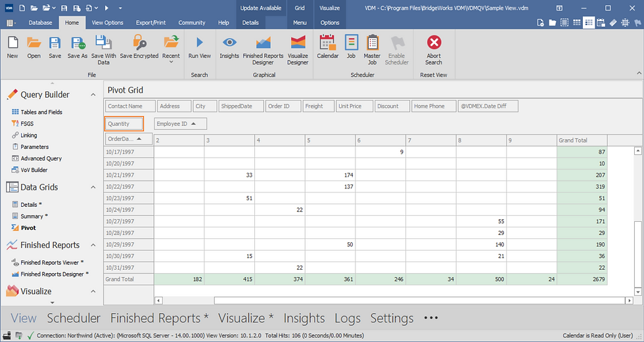The image size is (644, 342).
Task: Open Finished Reports Viewer in sidebar
Action: tap(47, 263)
